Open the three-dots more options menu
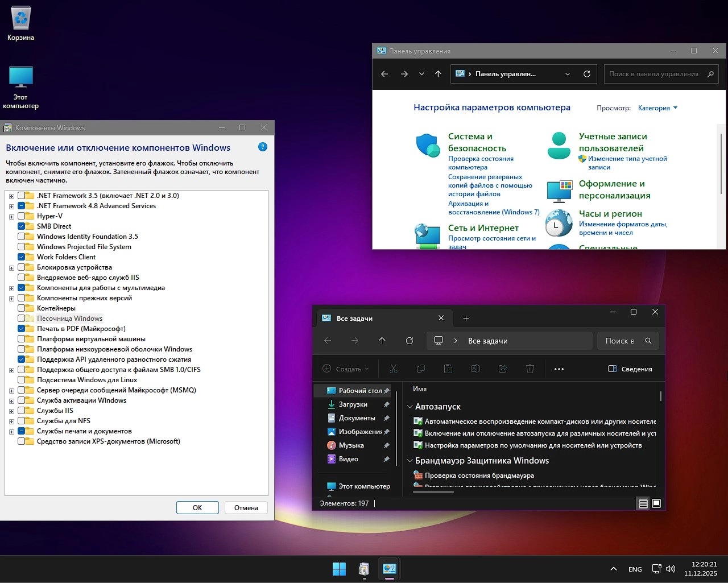This screenshot has width=728, height=583. (x=559, y=369)
